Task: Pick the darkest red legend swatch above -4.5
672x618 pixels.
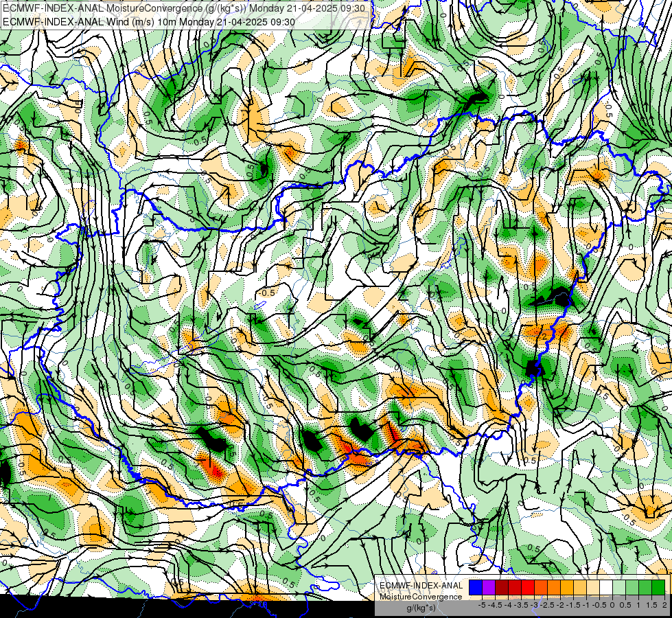Action: point(502,587)
